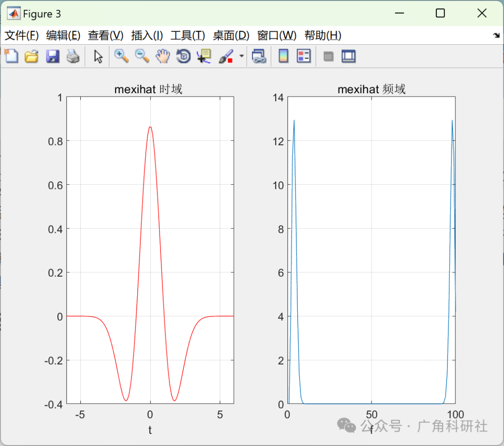
Task: Insert a colorbar via toolbar icon
Action: point(283,56)
